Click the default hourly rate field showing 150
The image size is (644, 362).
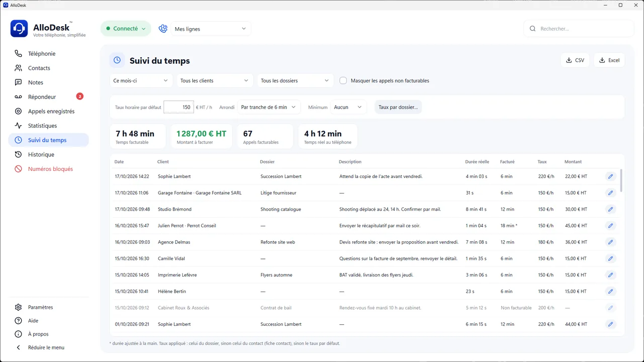pos(179,107)
